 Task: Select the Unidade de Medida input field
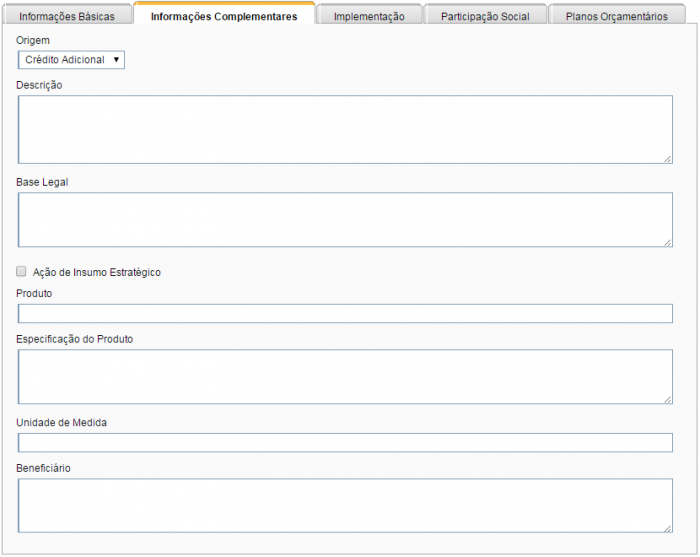(345, 443)
